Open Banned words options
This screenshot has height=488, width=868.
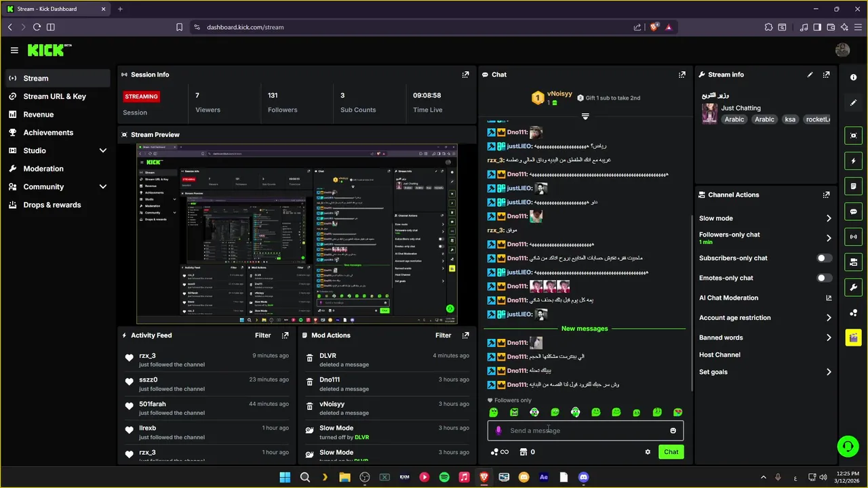(765, 338)
